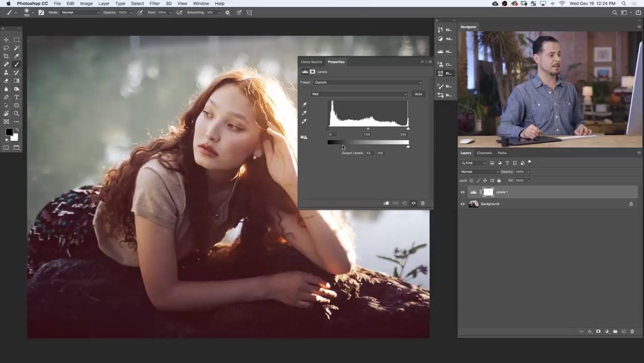Toggle symmetry paint butterfly icon
644x363 pixels.
pos(249,12)
